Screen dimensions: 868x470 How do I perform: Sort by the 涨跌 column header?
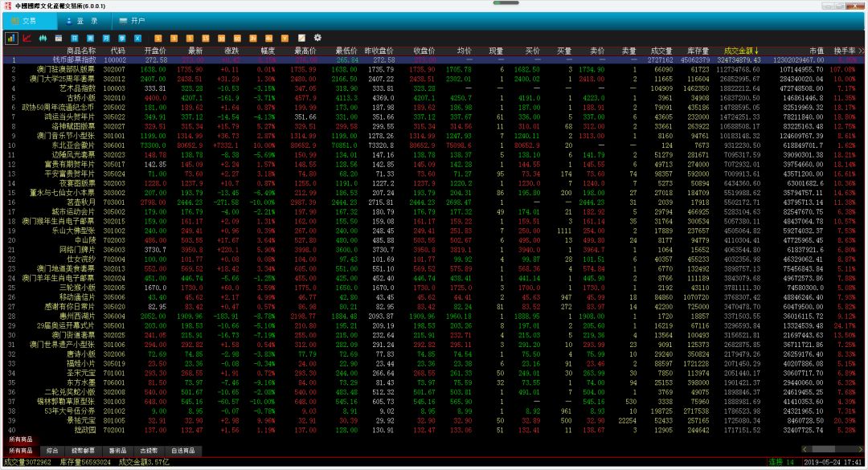pyautogui.click(x=231, y=51)
